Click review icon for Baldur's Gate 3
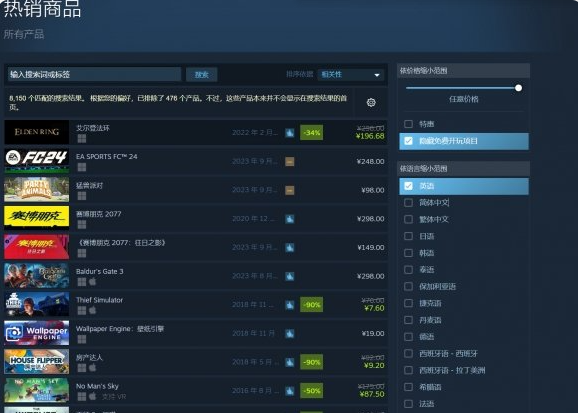This screenshot has width=578, height=413. pyautogui.click(x=290, y=276)
